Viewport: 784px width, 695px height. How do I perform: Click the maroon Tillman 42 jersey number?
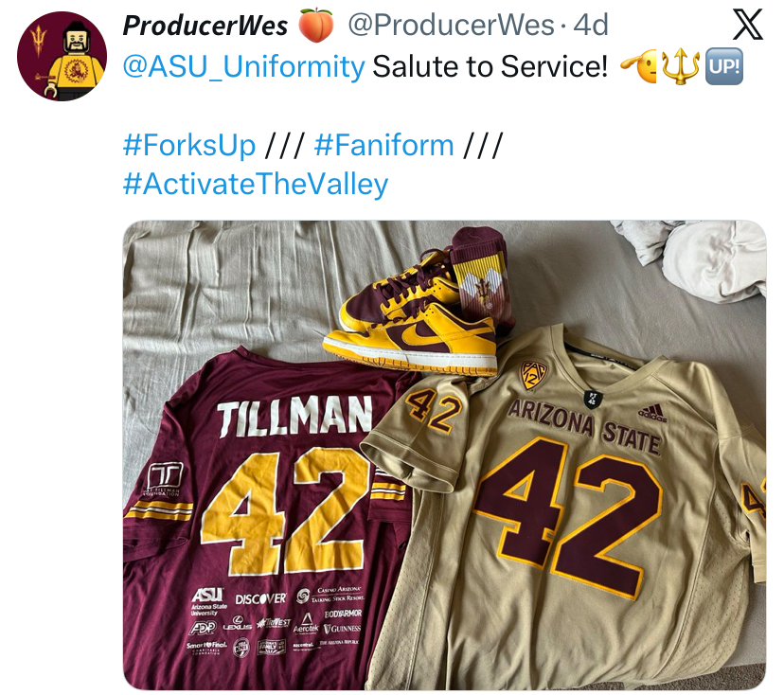tap(287, 510)
